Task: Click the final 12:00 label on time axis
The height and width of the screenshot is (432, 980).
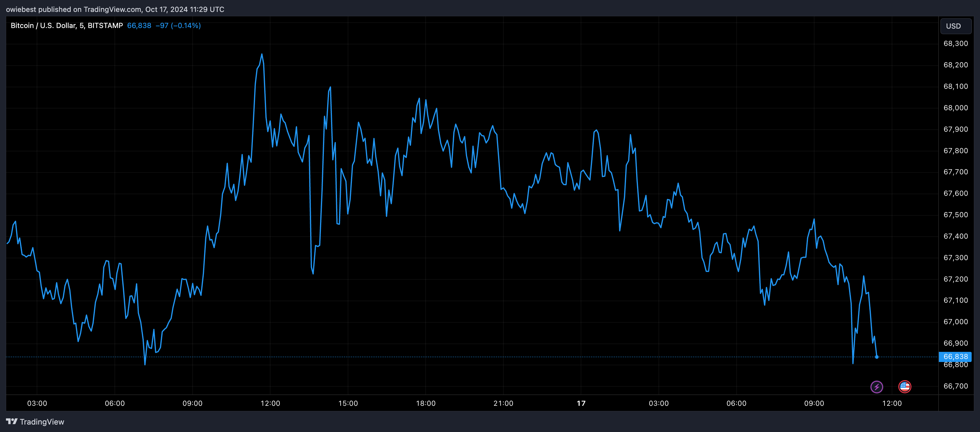Action: [x=892, y=403]
